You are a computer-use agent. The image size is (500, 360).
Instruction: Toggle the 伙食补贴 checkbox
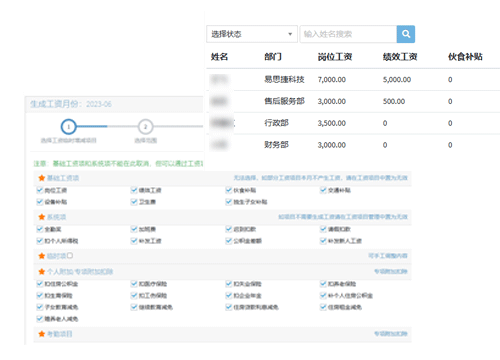pyautogui.click(x=229, y=190)
